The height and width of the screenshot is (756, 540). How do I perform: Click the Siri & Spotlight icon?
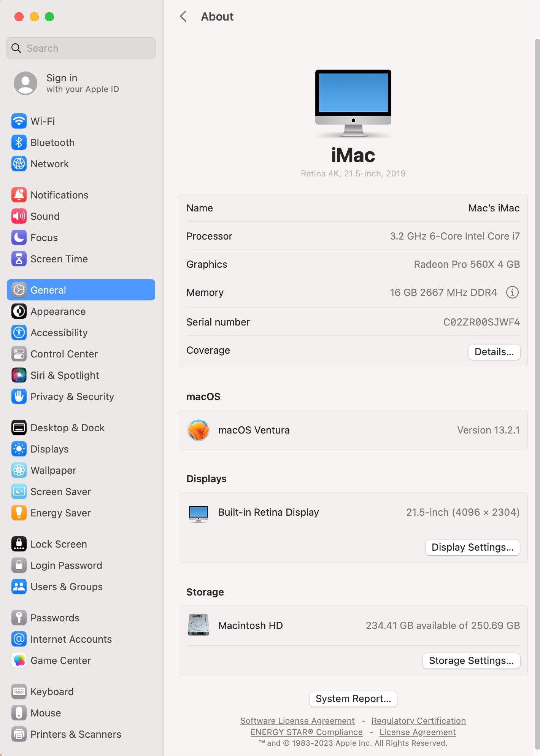click(x=19, y=375)
